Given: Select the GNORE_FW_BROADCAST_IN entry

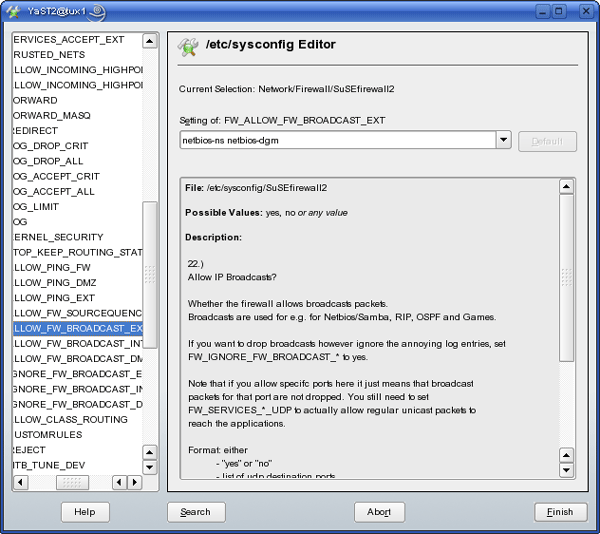Looking at the screenshot, I should pos(78,389).
